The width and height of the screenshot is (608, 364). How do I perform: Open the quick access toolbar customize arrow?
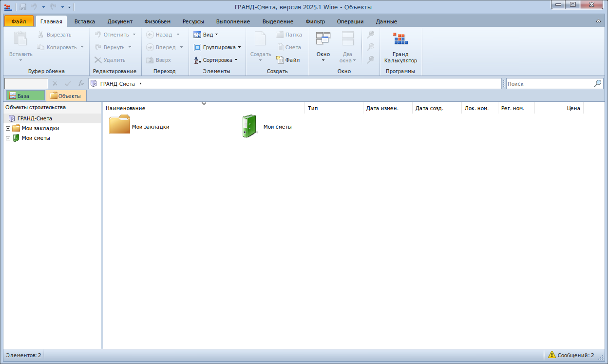(x=69, y=7)
